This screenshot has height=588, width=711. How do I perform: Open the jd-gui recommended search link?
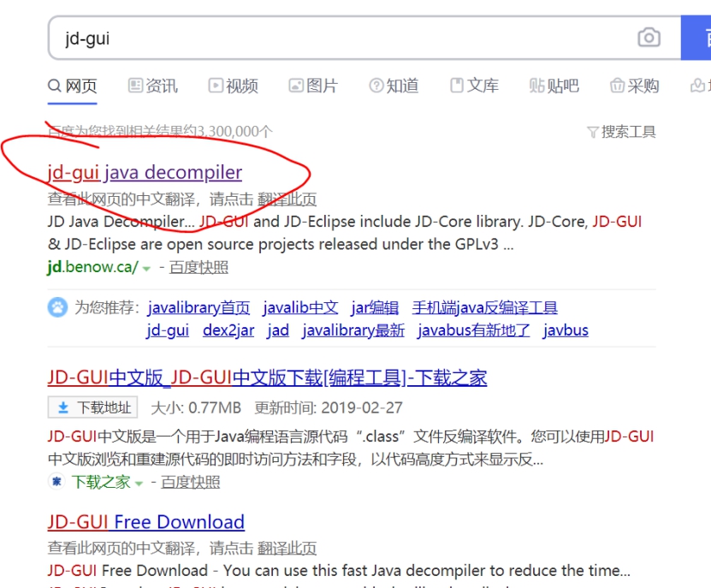click(168, 330)
